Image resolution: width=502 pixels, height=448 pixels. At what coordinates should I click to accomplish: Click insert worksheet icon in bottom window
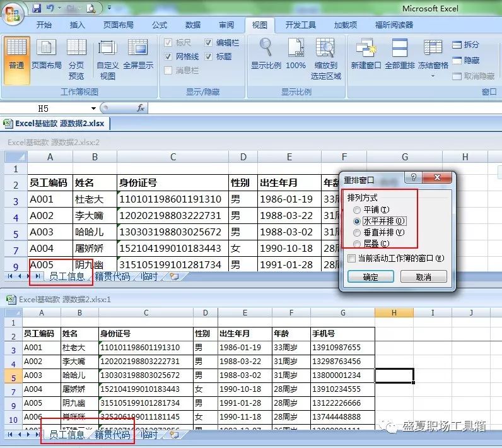pyautogui.click(x=174, y=435)
